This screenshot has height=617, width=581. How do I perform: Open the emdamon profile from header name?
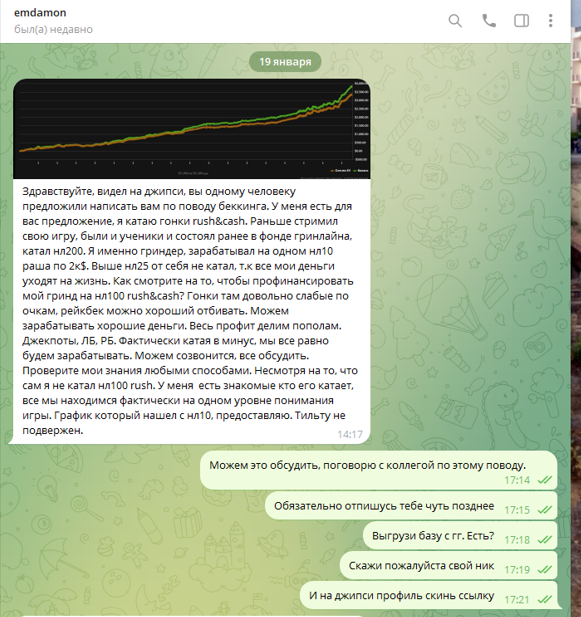click(x=40, y=13)
